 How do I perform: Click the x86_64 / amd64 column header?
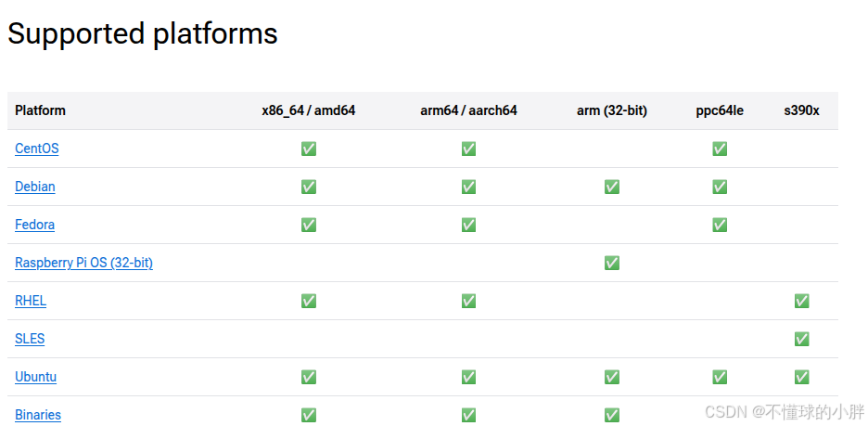(308, 110)
